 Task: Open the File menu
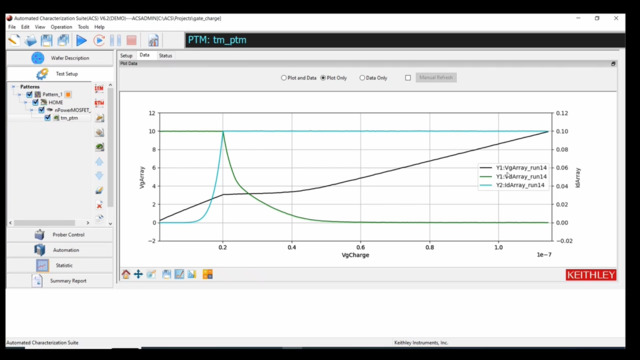click(x=12, y=27)
